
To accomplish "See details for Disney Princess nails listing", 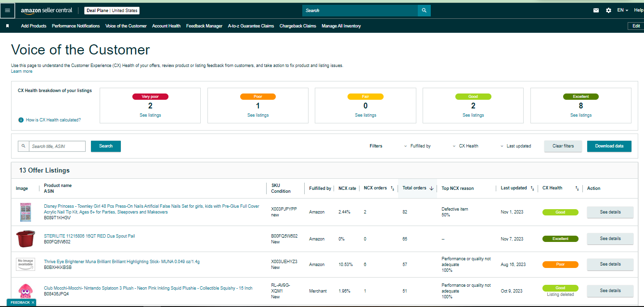I will tap(610, 212).
